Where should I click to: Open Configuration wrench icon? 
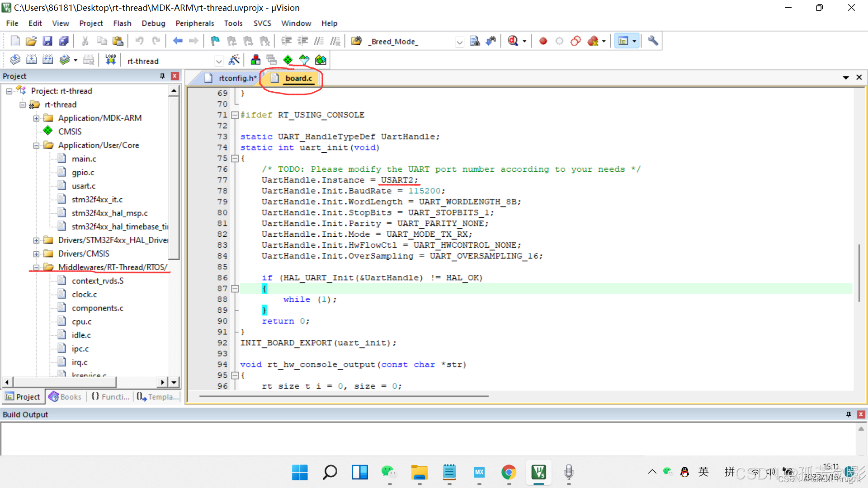click(x=652, y=41)
